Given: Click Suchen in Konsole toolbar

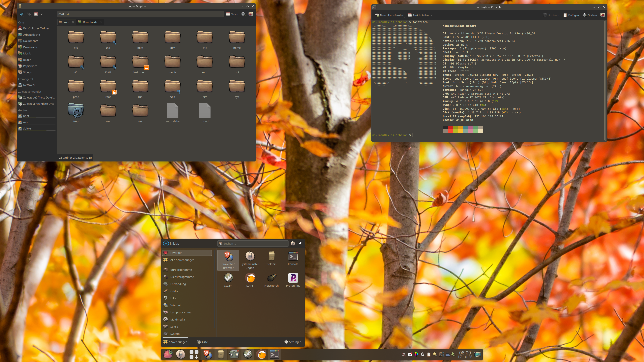Looking at the screenshot, I should coord(590,15).
